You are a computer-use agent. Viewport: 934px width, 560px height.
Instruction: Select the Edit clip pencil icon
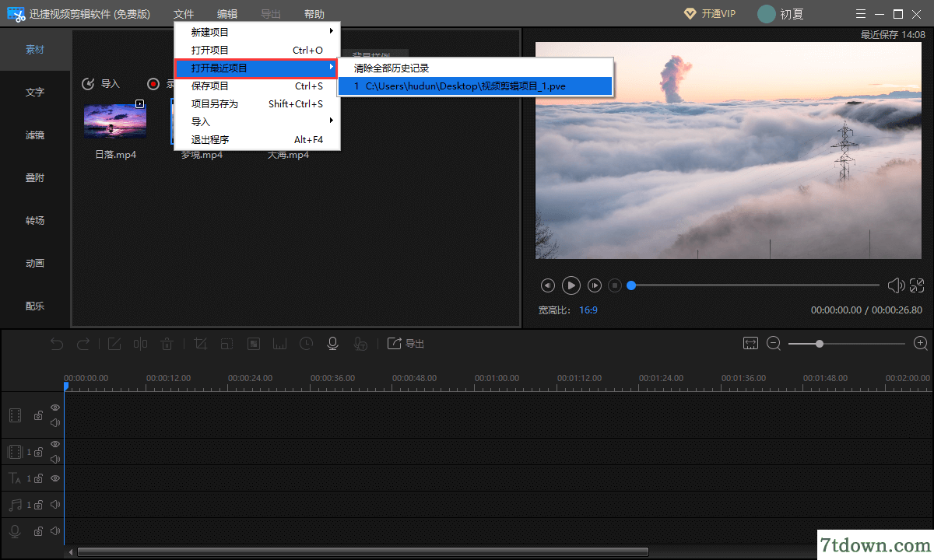tap(114, 344)
